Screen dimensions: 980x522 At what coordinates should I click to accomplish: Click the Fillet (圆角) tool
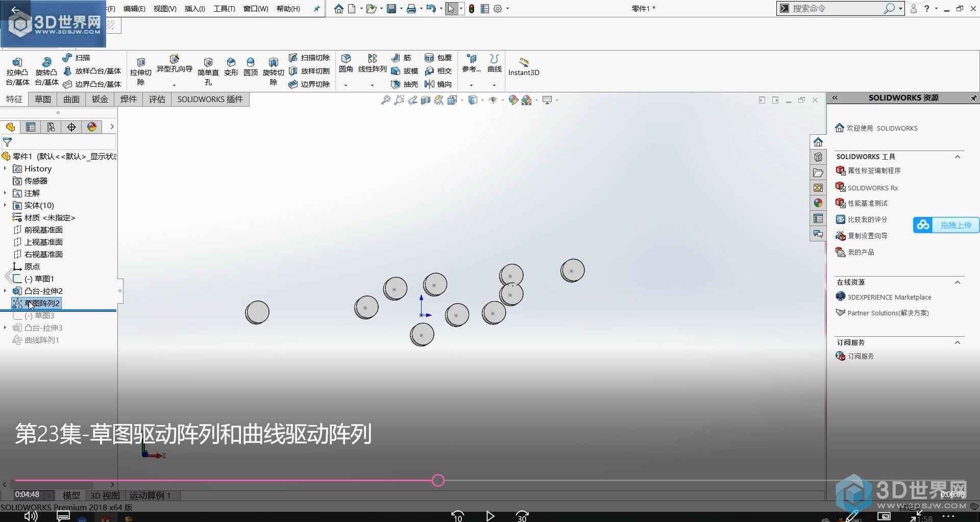346,64
